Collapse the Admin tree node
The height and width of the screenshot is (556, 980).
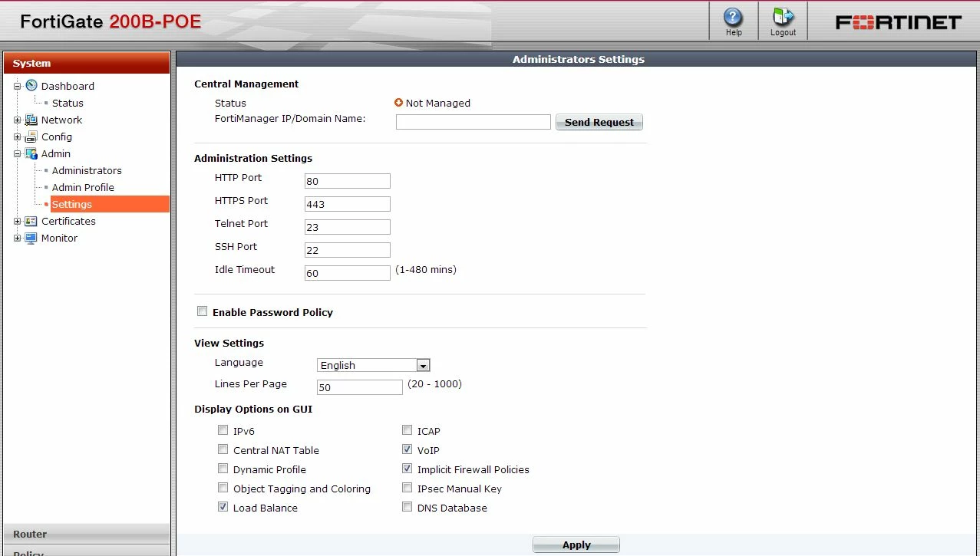click(x=18, y=153)
